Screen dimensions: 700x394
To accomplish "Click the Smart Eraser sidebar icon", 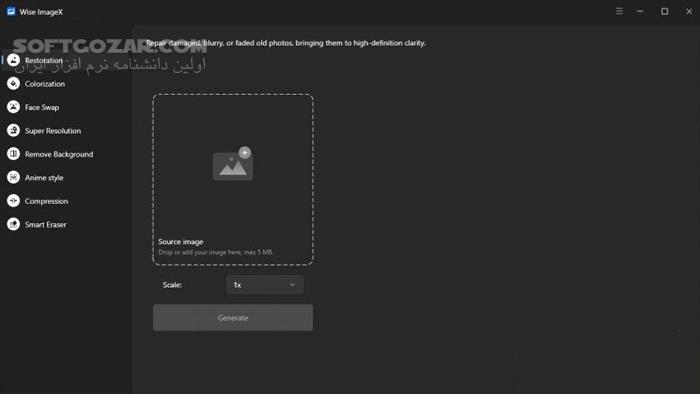I will coord(13,224).
